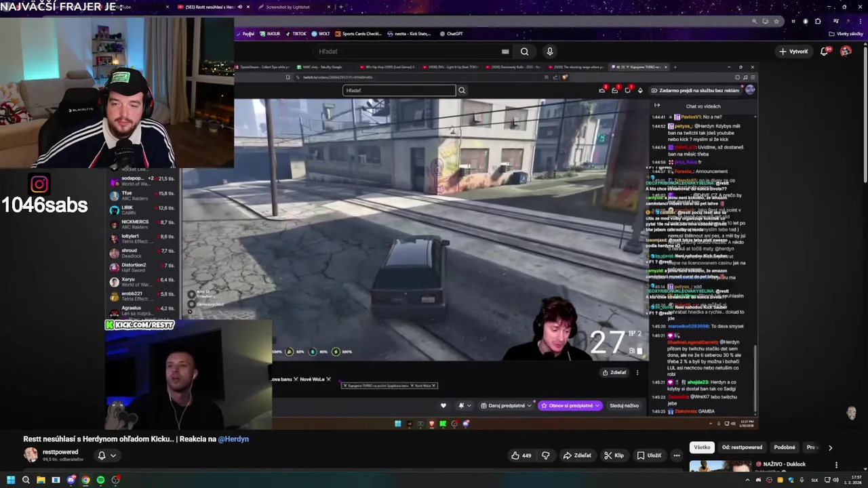Open the @Herdyn mention link

point(233,439)
